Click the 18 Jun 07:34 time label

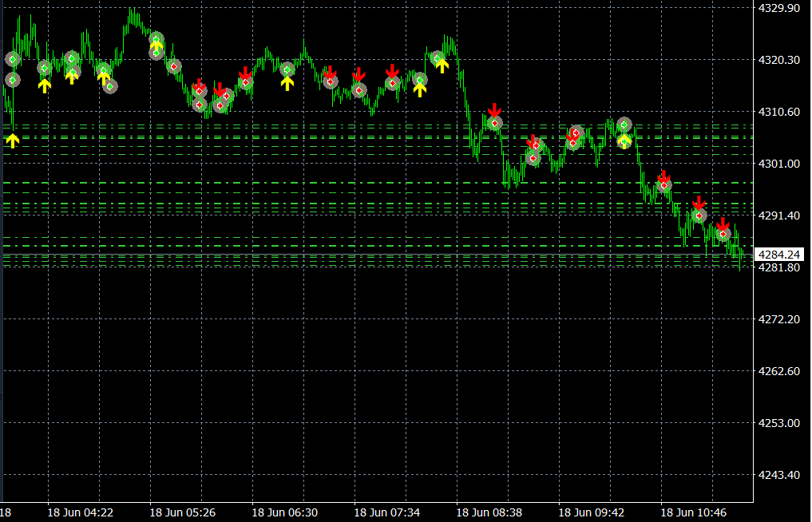[x=387, y=512]
